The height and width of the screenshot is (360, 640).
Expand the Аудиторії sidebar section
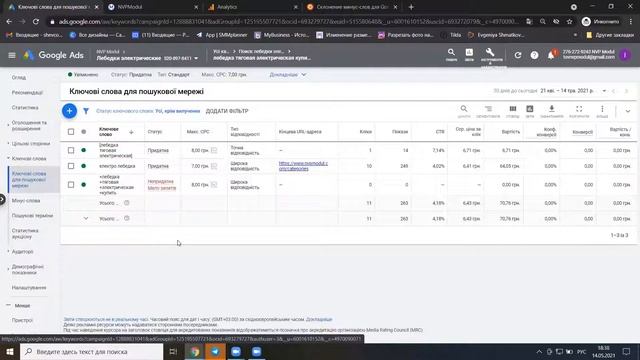pyautogui.click(x=8, y=251)
